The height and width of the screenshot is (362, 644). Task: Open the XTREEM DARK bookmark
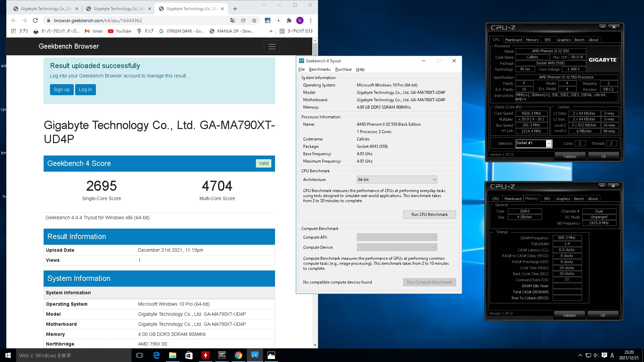(x=181, y=31)
